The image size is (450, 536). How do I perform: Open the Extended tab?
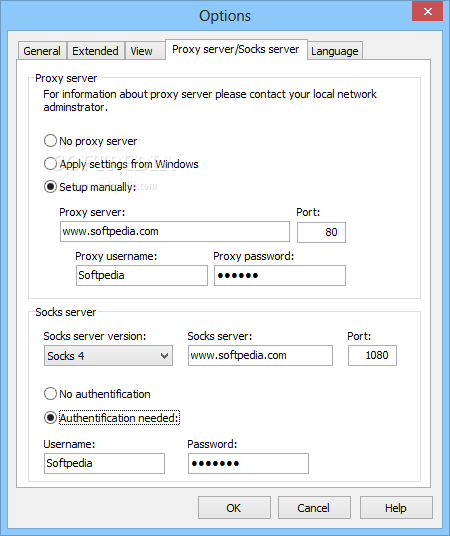click(95, 51)
